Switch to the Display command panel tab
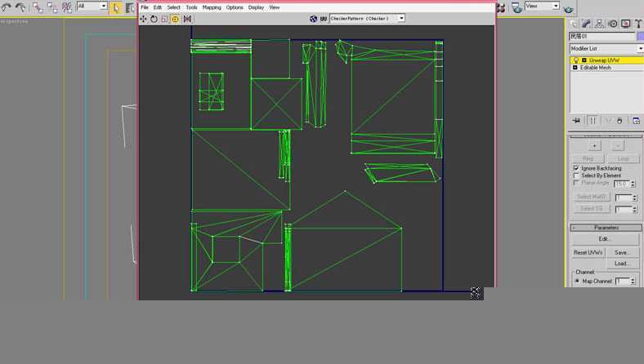 [x=625, y=24]
